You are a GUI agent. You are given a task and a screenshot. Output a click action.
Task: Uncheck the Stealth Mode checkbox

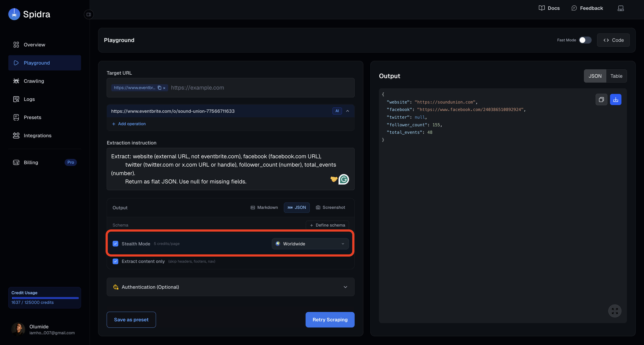point(115,244)
